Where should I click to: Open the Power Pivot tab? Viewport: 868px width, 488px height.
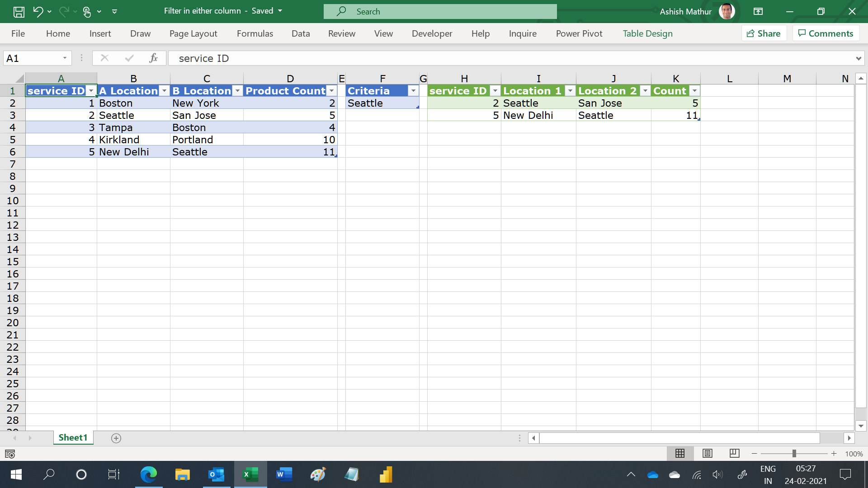579,33
